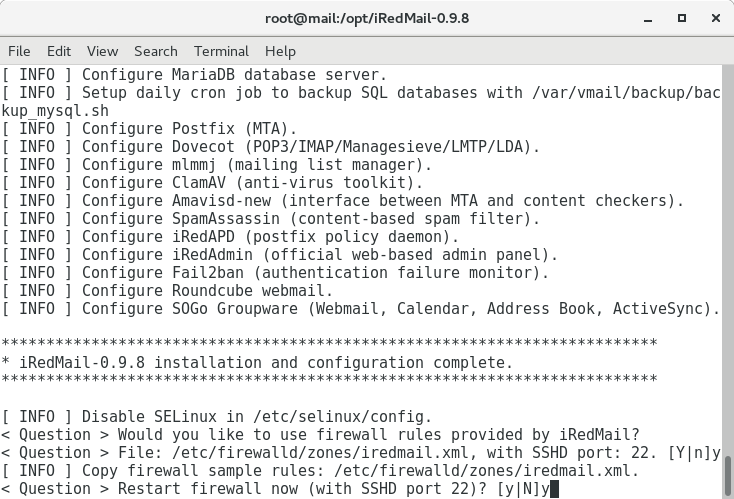Click the 'Configure Amavisd-new' line
Viewport: 734px width, 499px height.
tap(343, 201)
